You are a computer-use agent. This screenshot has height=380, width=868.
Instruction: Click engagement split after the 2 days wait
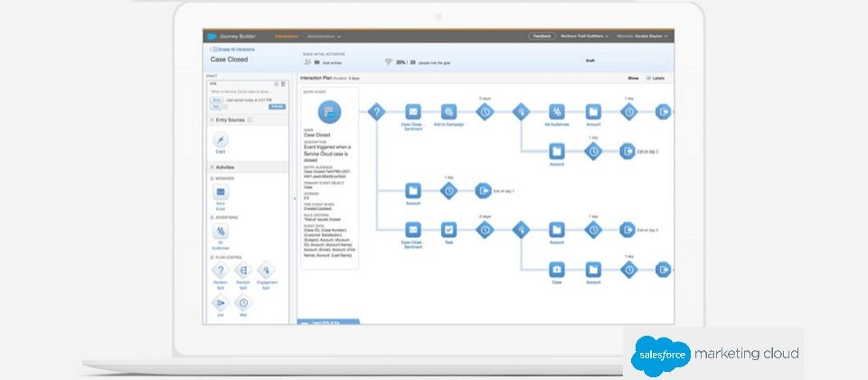coord(521,112)
